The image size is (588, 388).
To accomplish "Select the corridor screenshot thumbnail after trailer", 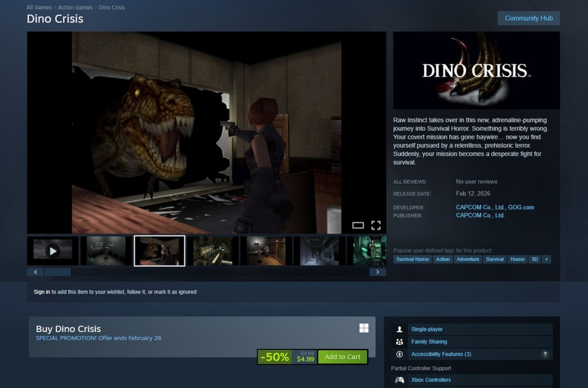I will click(106, 251).
